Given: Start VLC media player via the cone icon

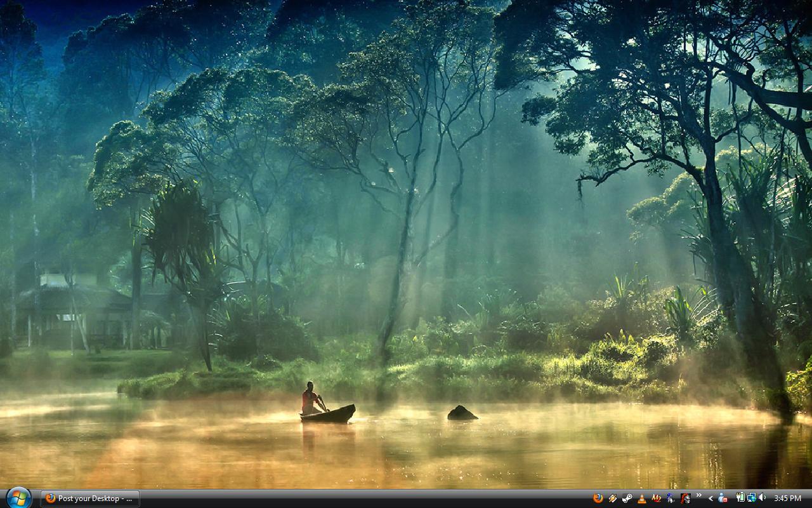Looking at the screenshot, I should click(x=641, y=498).
